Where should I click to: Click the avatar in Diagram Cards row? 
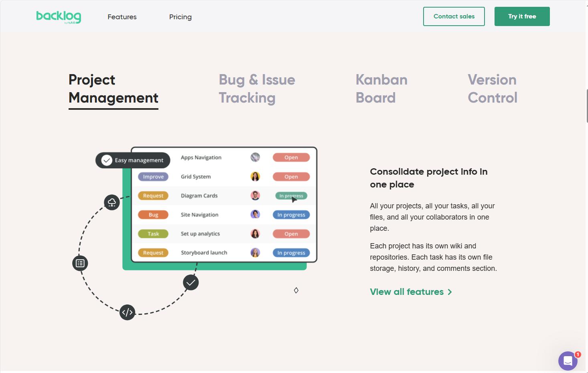click(255, 196)
